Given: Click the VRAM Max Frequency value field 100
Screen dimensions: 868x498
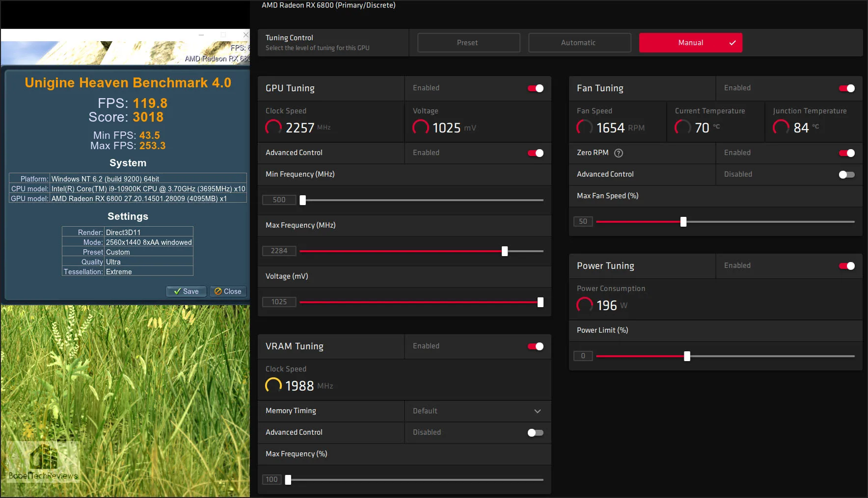Looking at the screenshot, I should pyautogui.click(x=271, y=479).
